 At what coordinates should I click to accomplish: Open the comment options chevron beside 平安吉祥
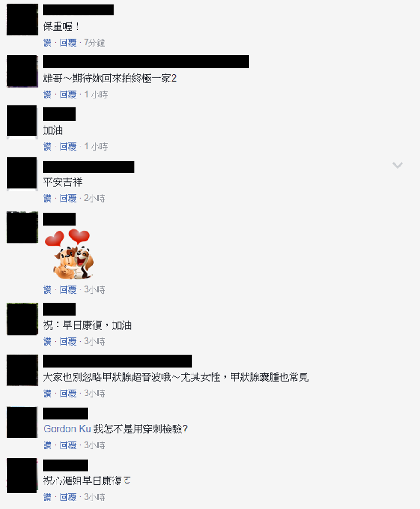(397, 165)
